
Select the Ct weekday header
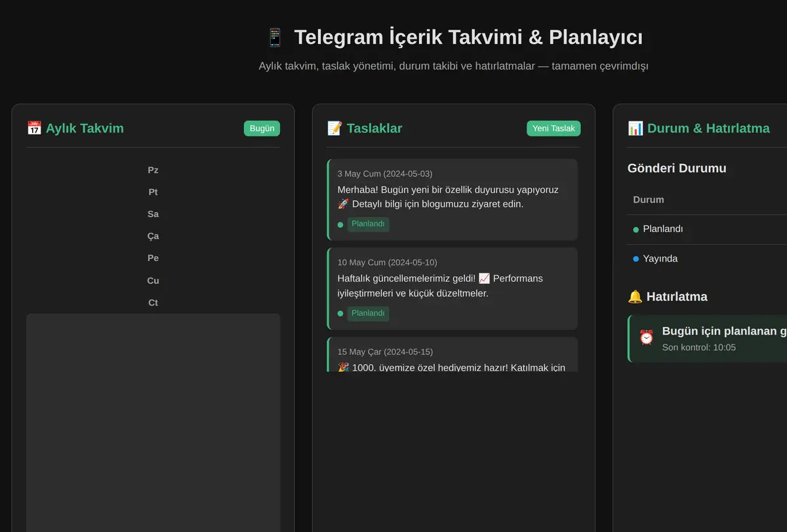[x=153, y=303]
